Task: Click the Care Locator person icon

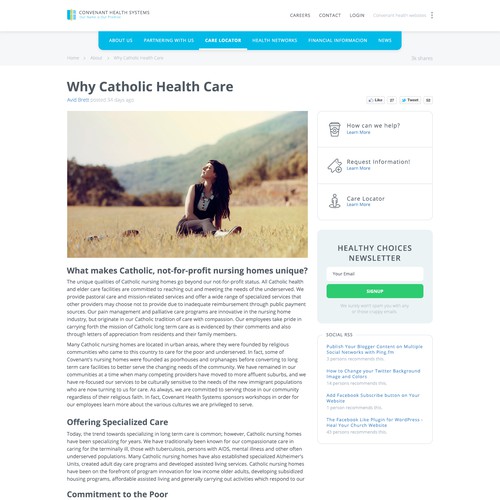Action: 335,201
